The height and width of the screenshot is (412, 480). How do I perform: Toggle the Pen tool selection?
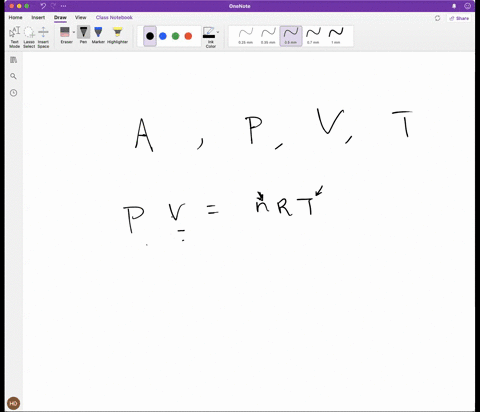(x=83, y=35)
